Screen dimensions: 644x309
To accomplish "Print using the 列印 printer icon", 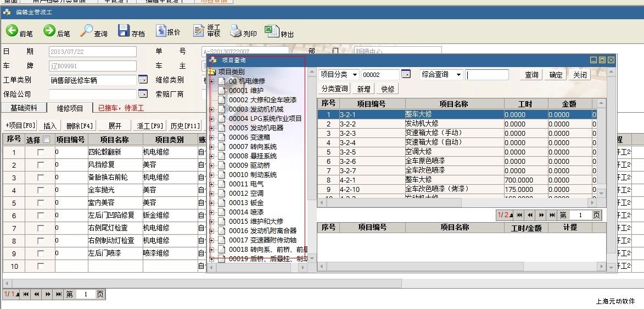I will (x=236, y=31).
